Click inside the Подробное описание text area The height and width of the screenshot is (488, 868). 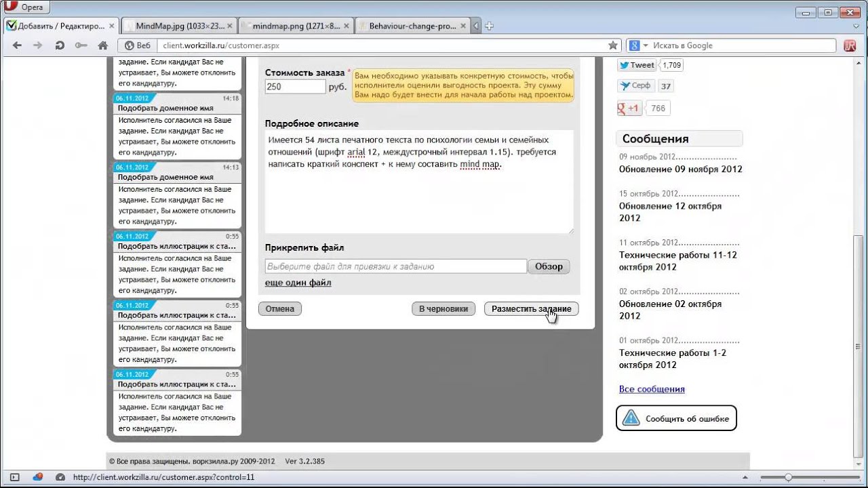[419, 182]
